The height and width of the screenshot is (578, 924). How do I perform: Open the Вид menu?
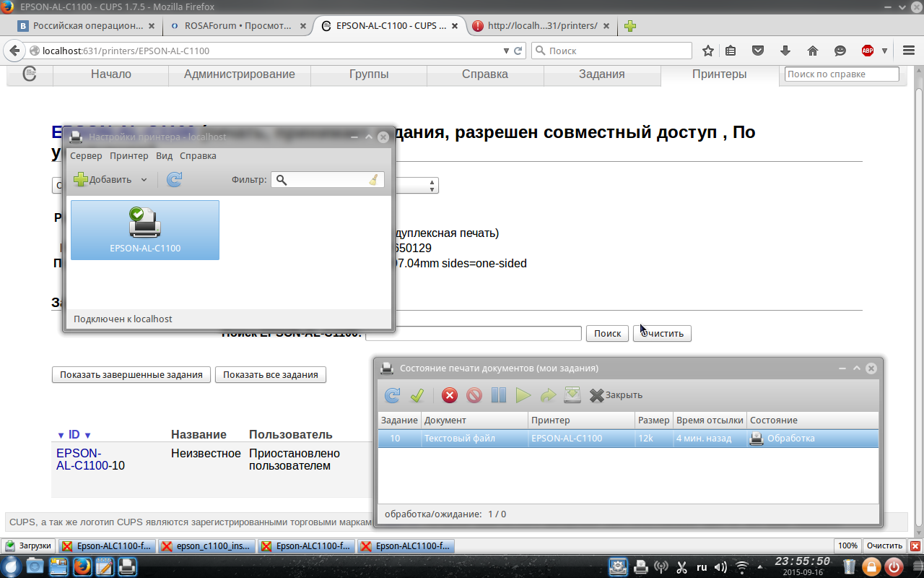pyautogui.click(x=165, y=156)
